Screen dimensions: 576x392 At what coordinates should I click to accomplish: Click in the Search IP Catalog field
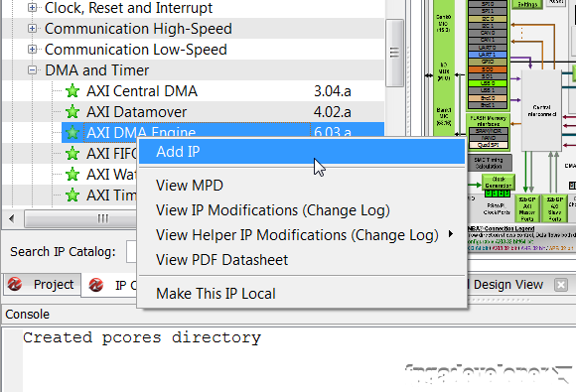pos(131,252)
